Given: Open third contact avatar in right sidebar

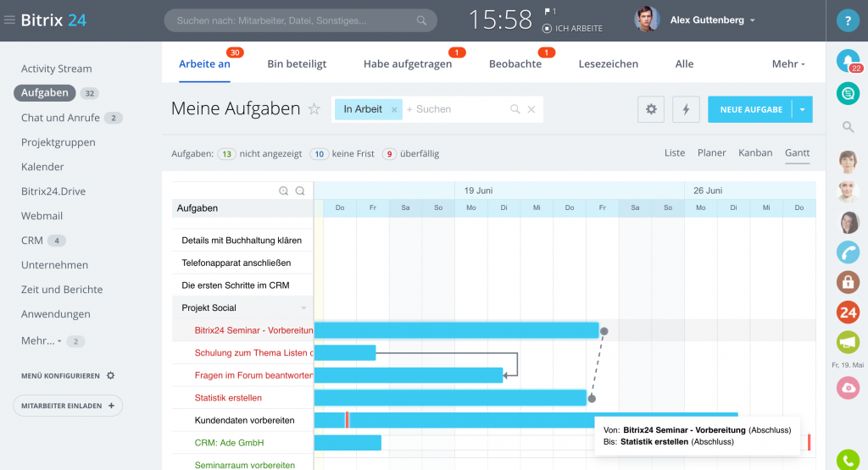Looking at the screenshot, I should point(848,222).
